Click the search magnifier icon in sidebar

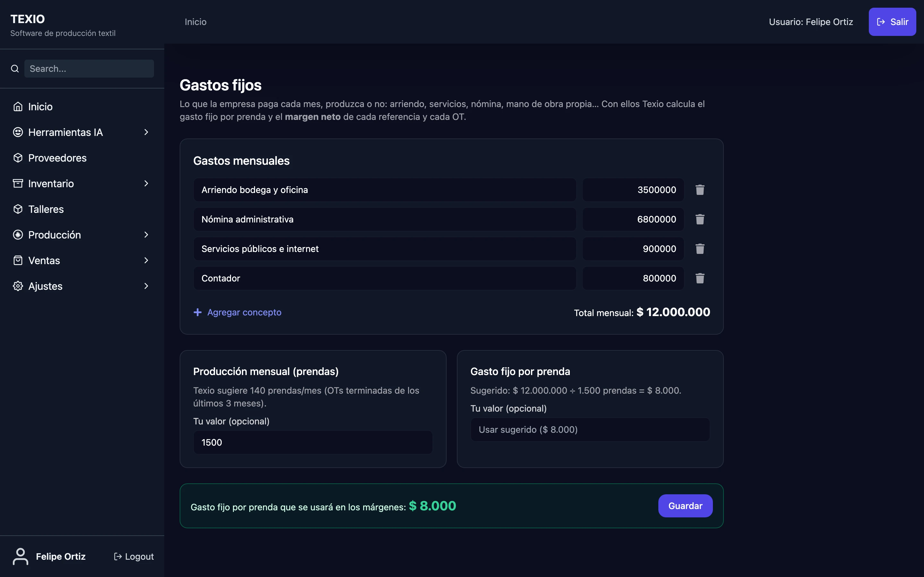pos(15,69)
